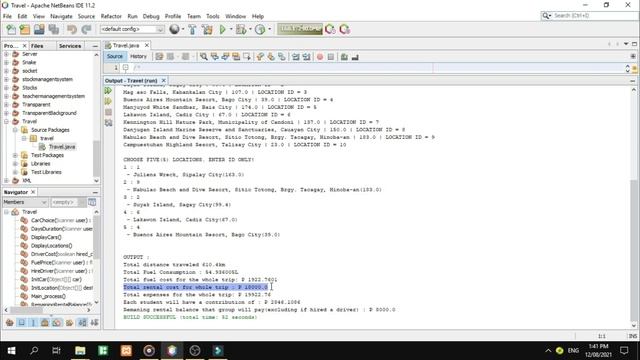The height and width of the screenshot is (360, 640).
Task: Click the memory usage indicator bar
Action: [300, 29]
